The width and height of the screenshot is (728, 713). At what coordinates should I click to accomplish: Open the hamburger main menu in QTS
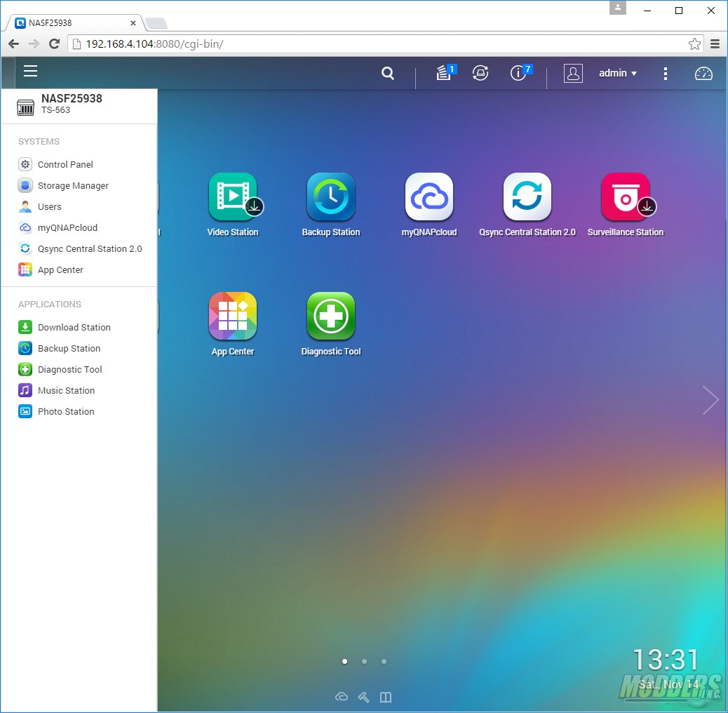coord(31,72)
